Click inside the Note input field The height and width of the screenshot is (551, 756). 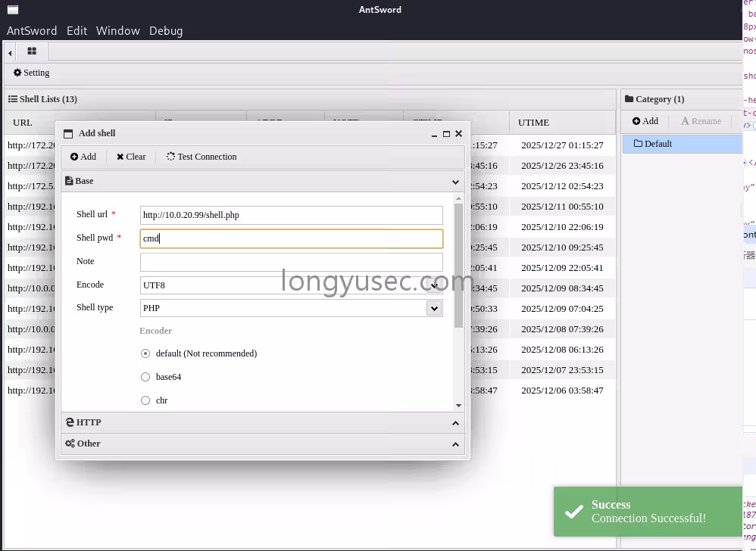coord(291,261)
